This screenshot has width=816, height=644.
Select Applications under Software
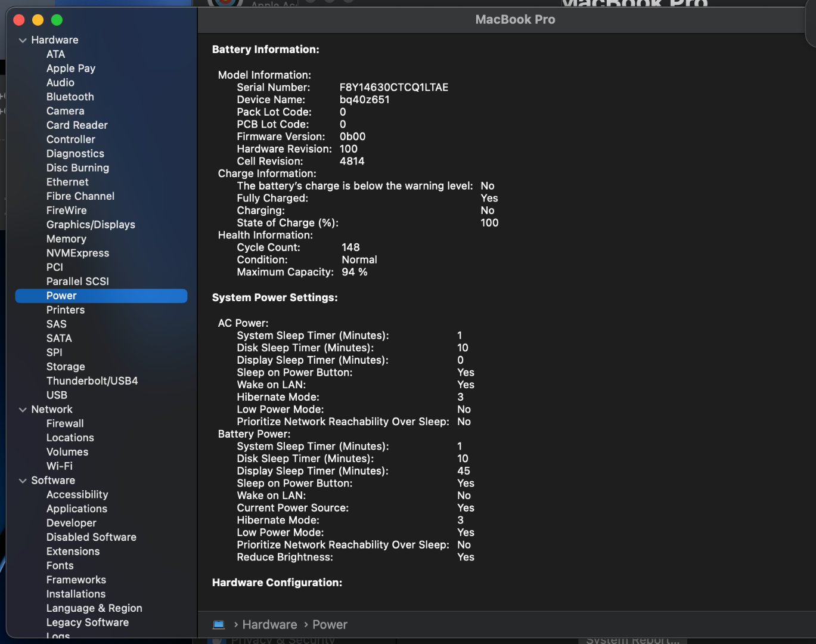(77, 509)
